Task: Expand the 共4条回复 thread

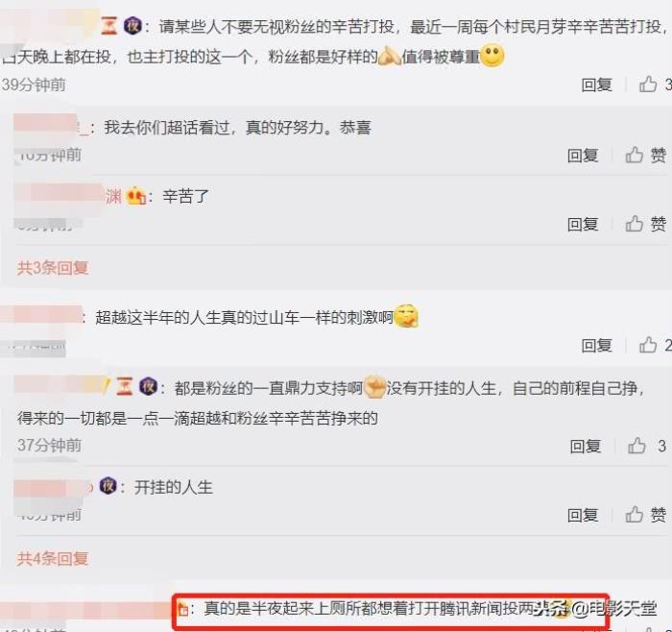Action: [53, 558]
